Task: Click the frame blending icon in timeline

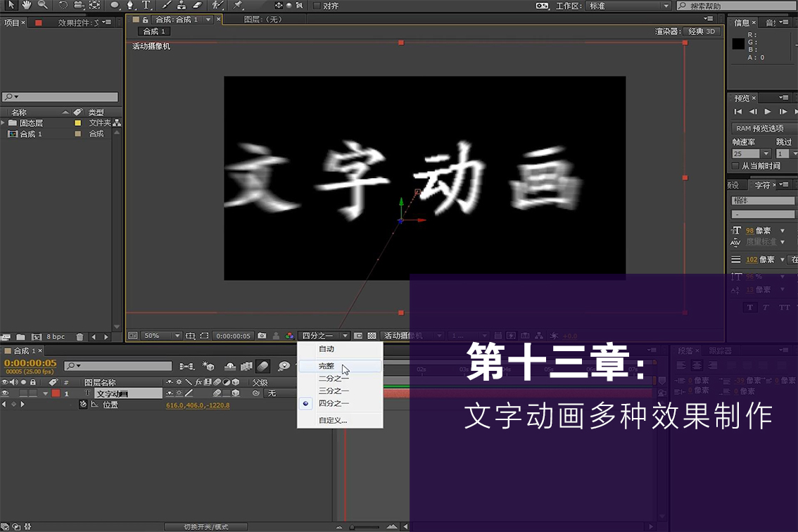Action: (246, 366)
